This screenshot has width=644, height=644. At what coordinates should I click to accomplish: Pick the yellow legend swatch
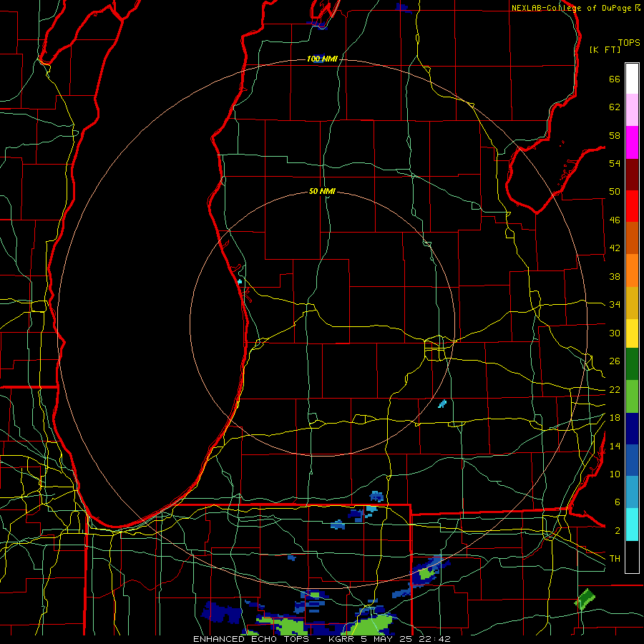tap(632, 333)
